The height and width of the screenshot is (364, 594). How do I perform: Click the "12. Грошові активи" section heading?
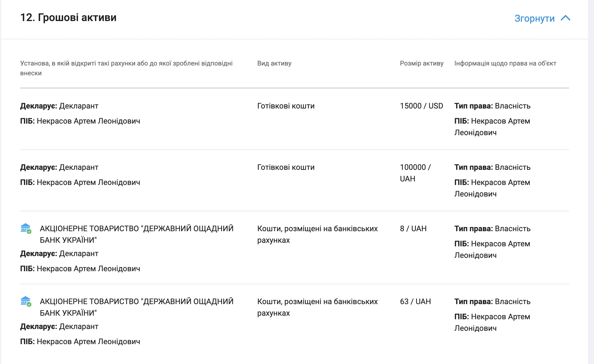point(68,17)
